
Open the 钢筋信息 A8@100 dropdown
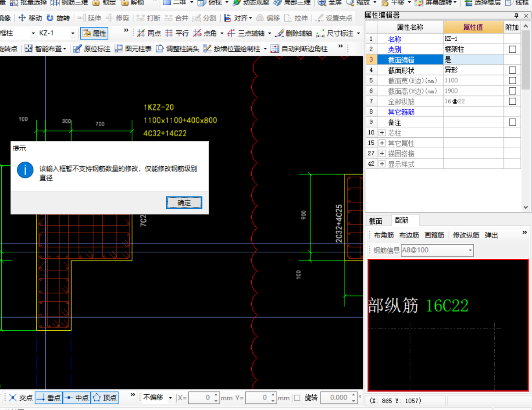pos(470,250)
